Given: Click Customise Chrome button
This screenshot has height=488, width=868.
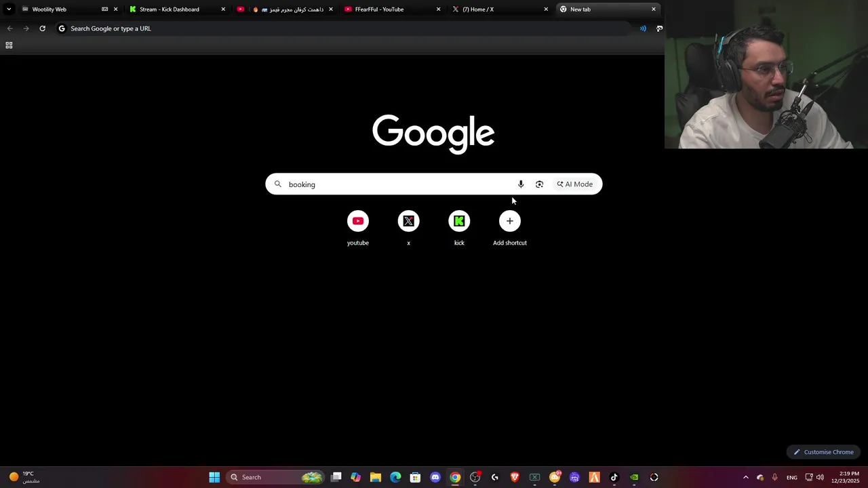Looking at the screenshot, I should [823, 452].
